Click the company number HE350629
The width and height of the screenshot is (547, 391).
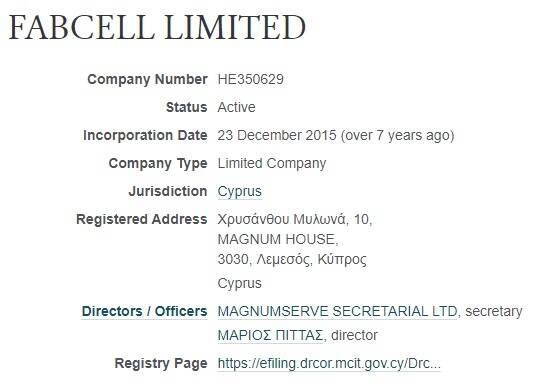click(x=250, y=79)
